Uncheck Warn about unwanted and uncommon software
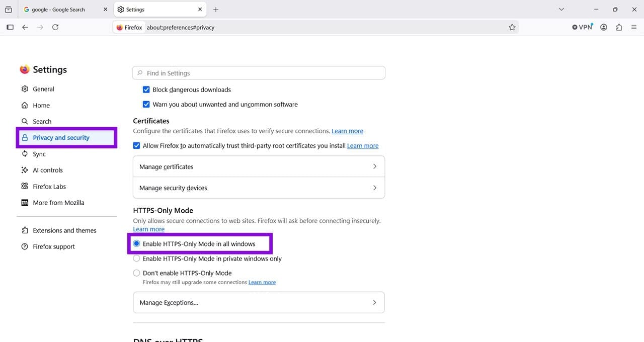 (146, 105)
